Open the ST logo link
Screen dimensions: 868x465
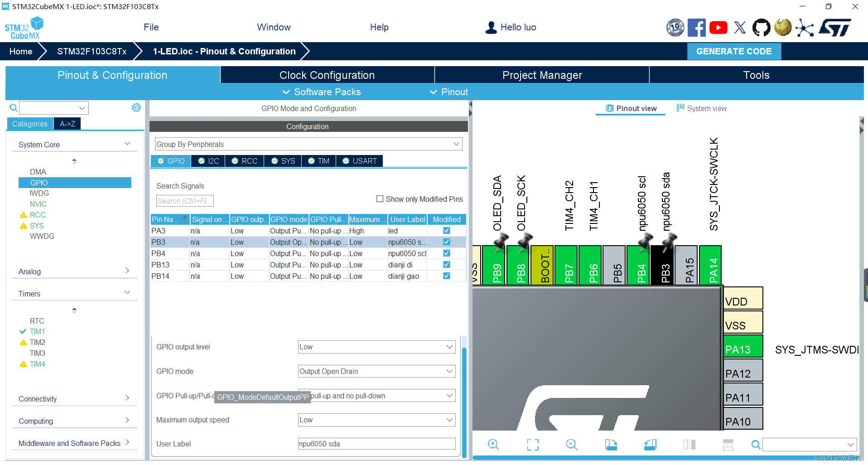(x=835, y=28)
